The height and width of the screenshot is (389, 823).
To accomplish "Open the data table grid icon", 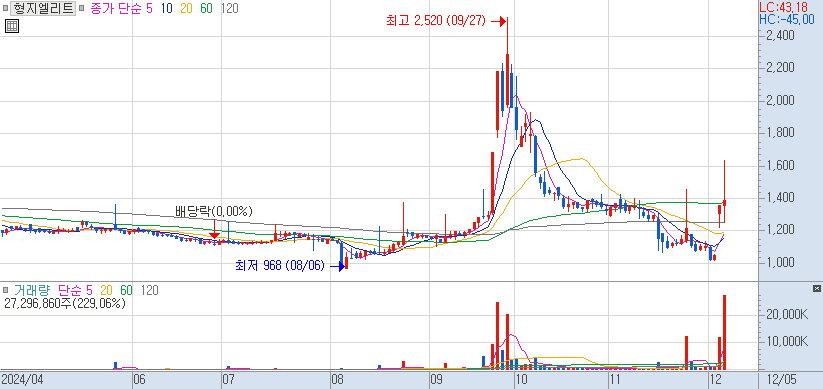I will [x=12, y=26].
